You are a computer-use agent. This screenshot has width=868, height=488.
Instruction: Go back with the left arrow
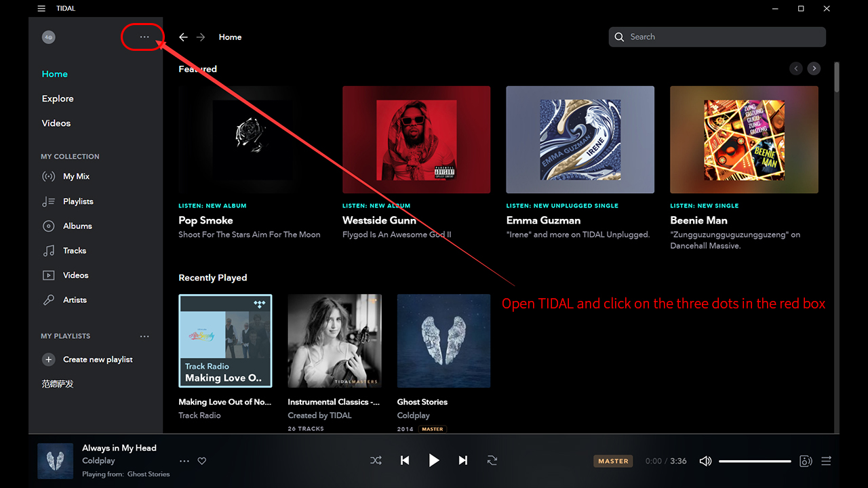[183, 37]
